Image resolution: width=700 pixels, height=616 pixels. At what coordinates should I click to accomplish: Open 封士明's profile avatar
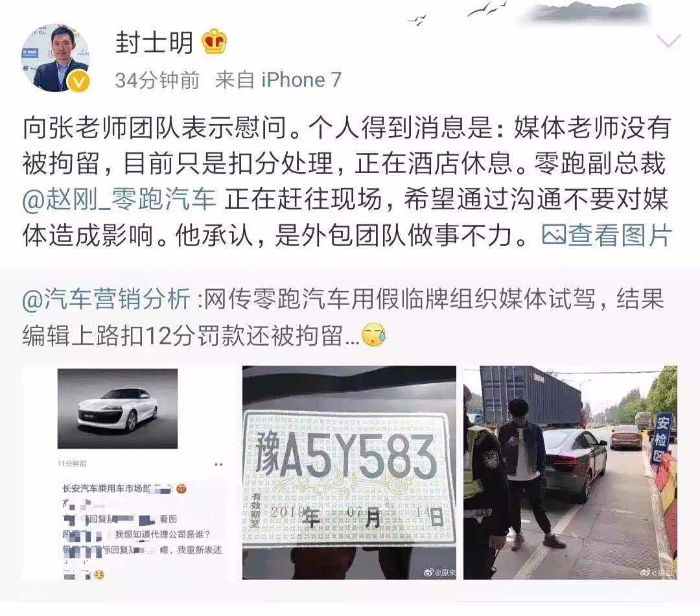tap(55, 58)
